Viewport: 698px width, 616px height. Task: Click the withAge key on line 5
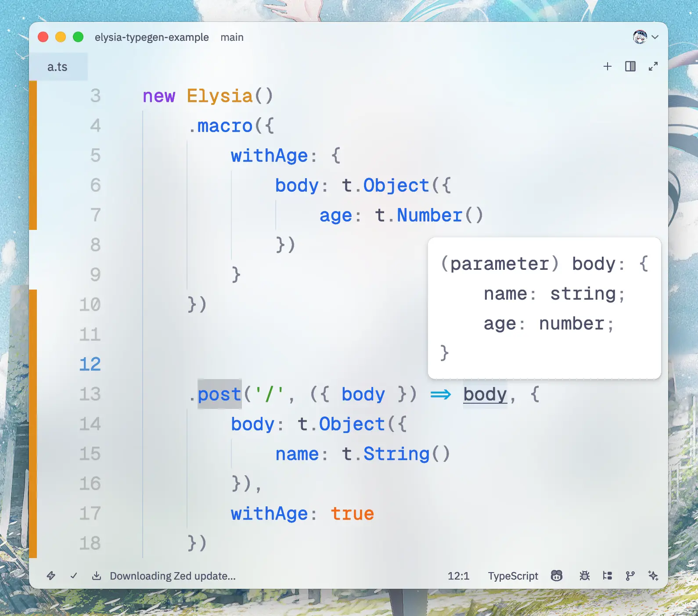[x=270, y=155]
